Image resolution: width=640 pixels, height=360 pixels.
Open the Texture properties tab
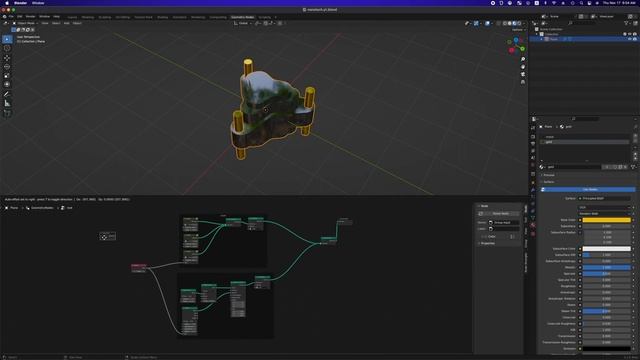tap(533, 234)
